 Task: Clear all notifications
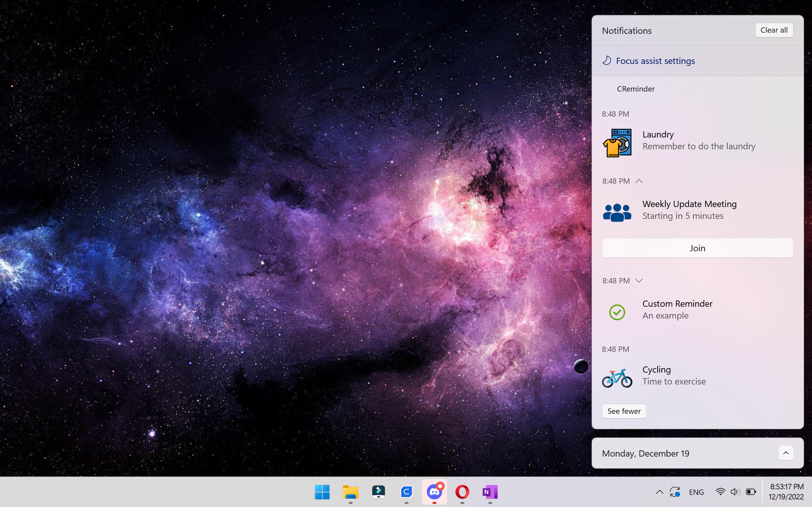774,30
